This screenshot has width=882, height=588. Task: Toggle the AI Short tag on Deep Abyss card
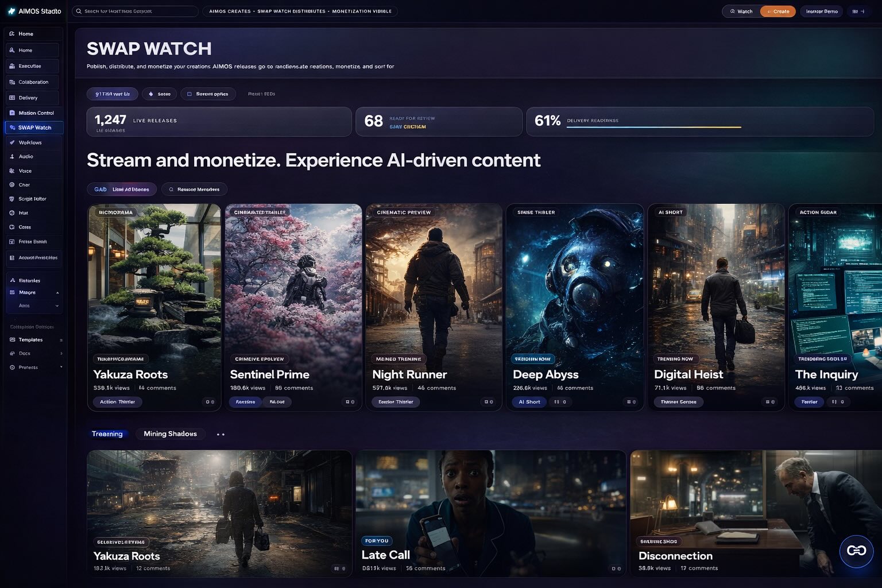pos(528,402)
